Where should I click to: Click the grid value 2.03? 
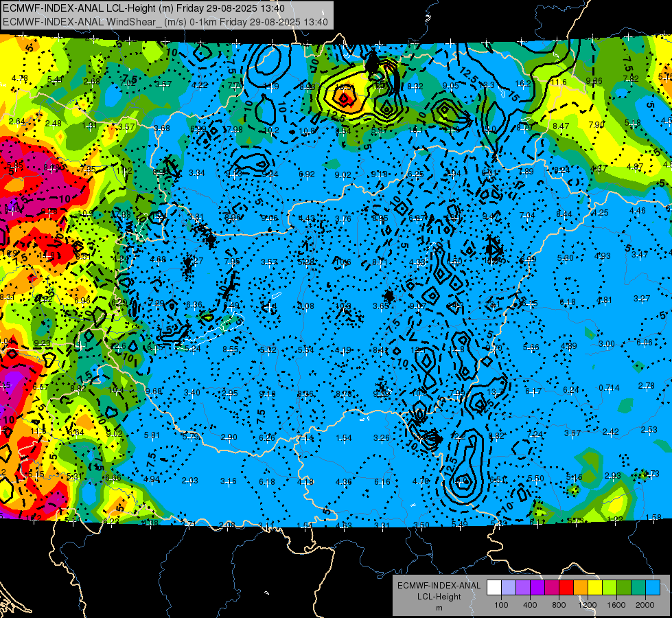point(190,481)
